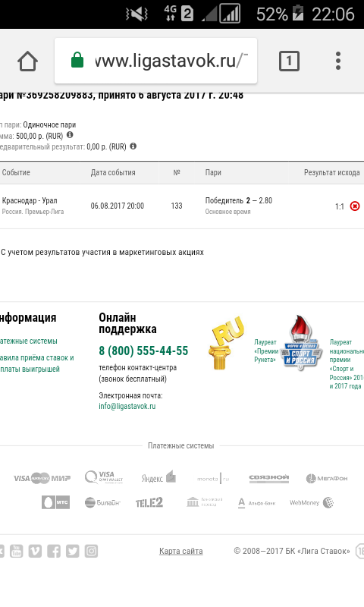Click the Visa QIWI Wallet payment logo

pos(104,477)
